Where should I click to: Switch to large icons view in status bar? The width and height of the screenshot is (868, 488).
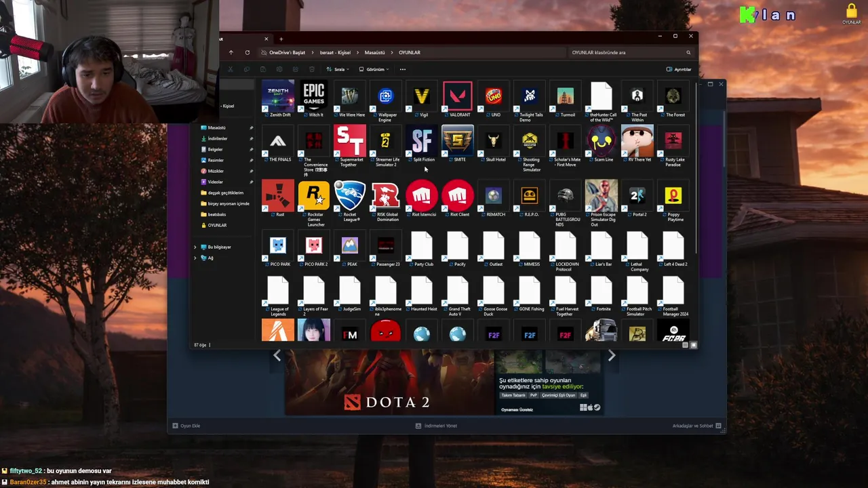pyautogui.click(x=693, y=345)
